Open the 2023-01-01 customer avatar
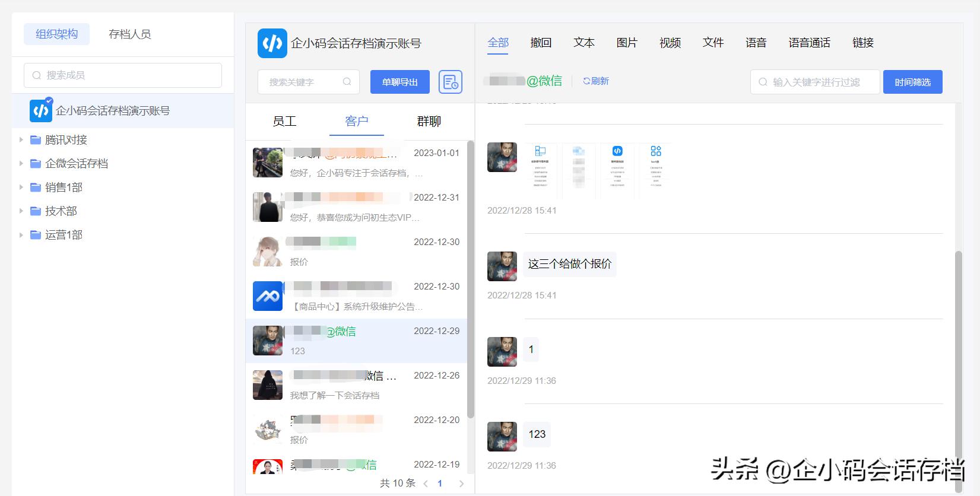This screenshot has width=980, height=496. [x=268, y=163]
